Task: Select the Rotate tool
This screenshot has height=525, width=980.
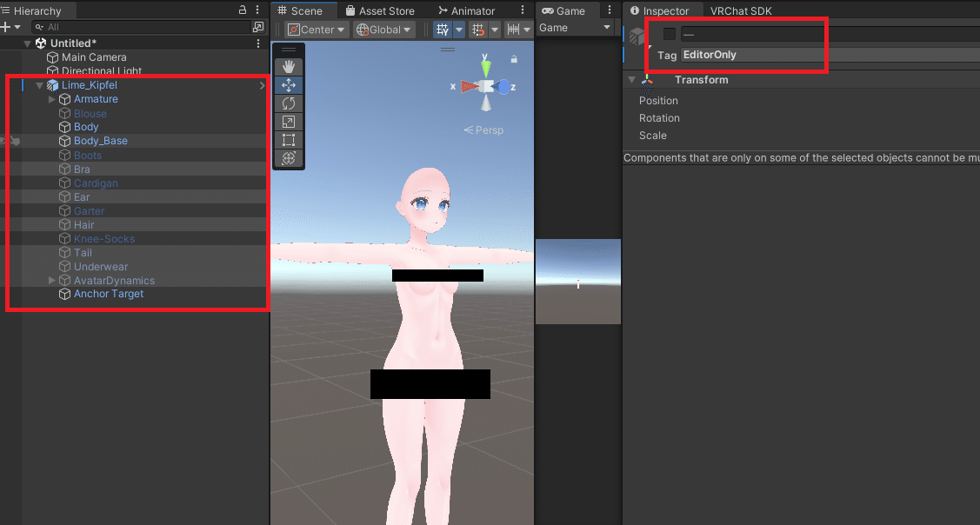Action: 289,103
